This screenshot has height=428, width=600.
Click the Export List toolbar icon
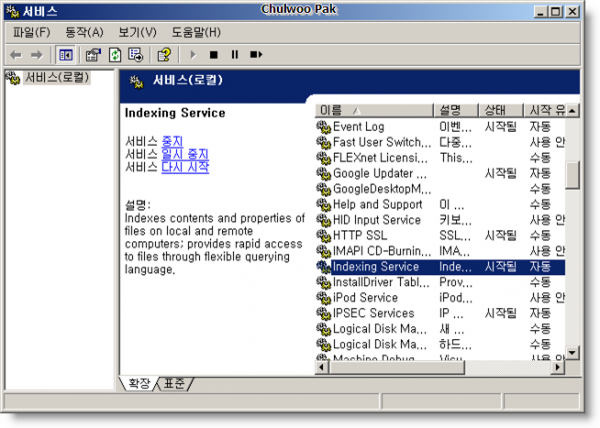136,55
